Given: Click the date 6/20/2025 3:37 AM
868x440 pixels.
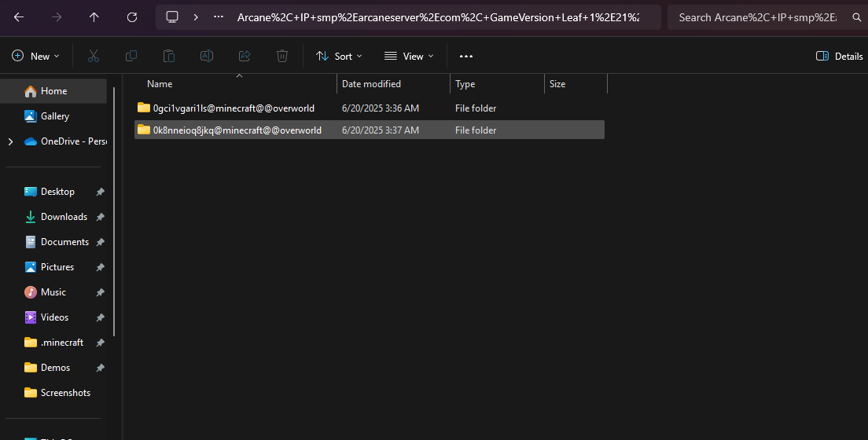Looking at the screenshot, I should click(x=381, y=130).
